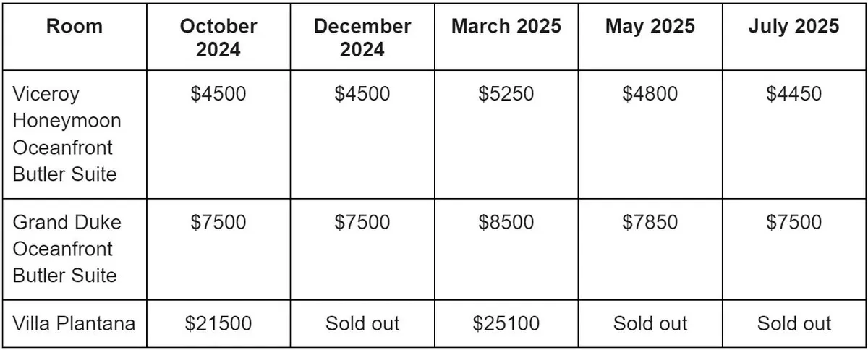Select the October 2024 column header
Image resolution: width=868 pixels, height=350 pixels.
click(218, 38)
